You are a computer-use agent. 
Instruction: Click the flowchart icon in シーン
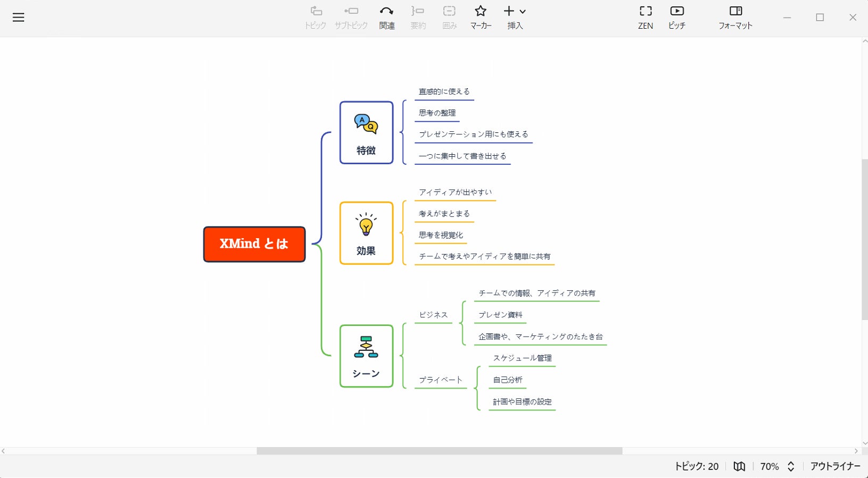click(x=366, y=347)
